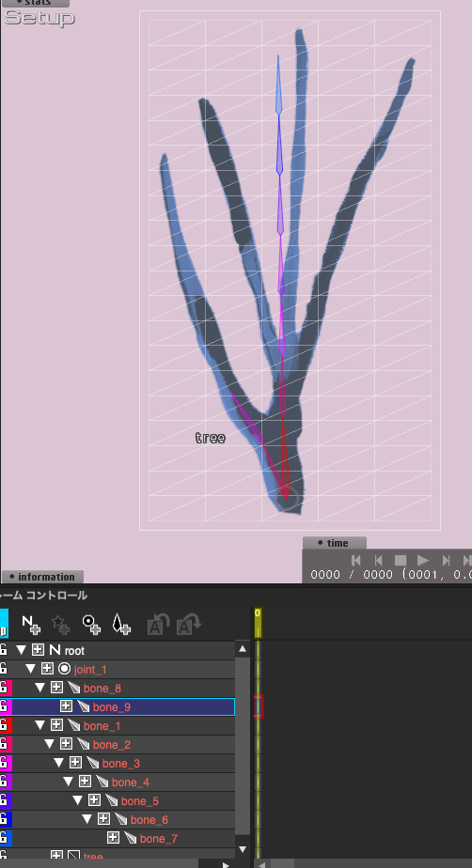
Task: Step forward one frame
Action: [x=446, y=560]
